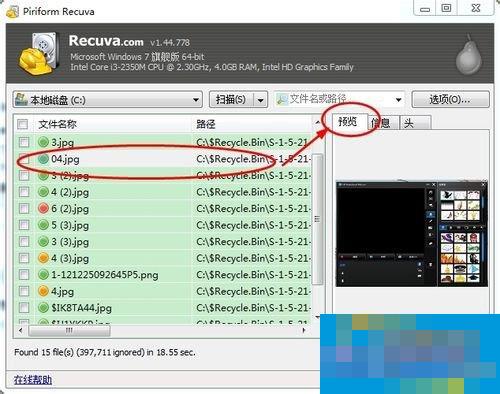
Task: Check the box for 3 (3).jpg
Action: [24, 241]
